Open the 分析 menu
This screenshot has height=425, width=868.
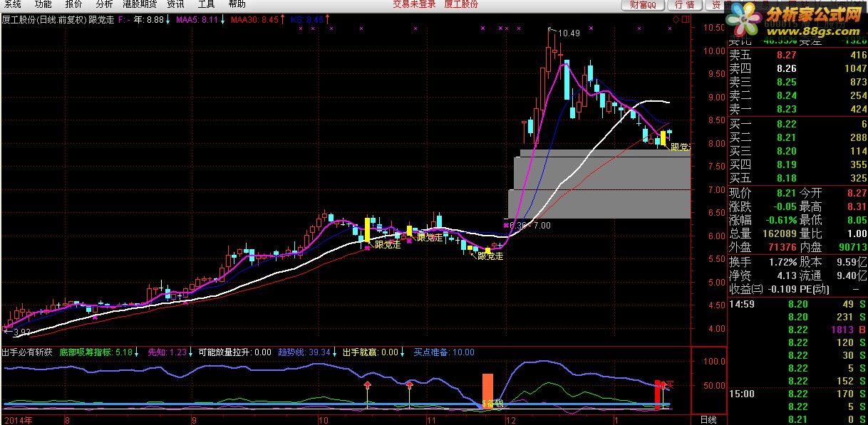pyautogui.click(x=103, y=4)
